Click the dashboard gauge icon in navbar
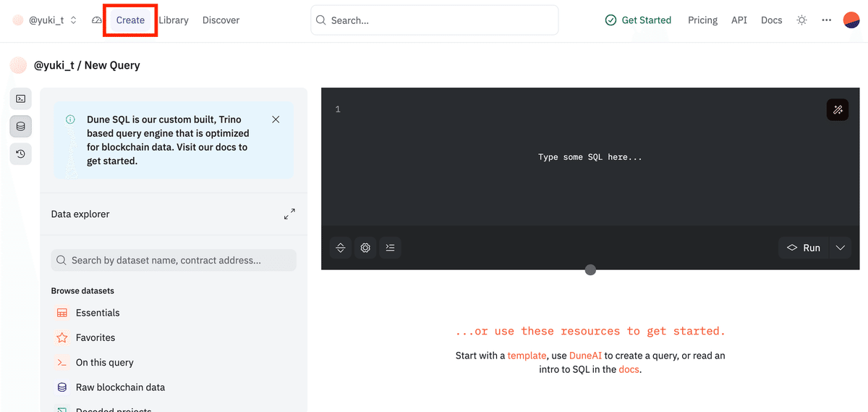 (x=97, y=20)
